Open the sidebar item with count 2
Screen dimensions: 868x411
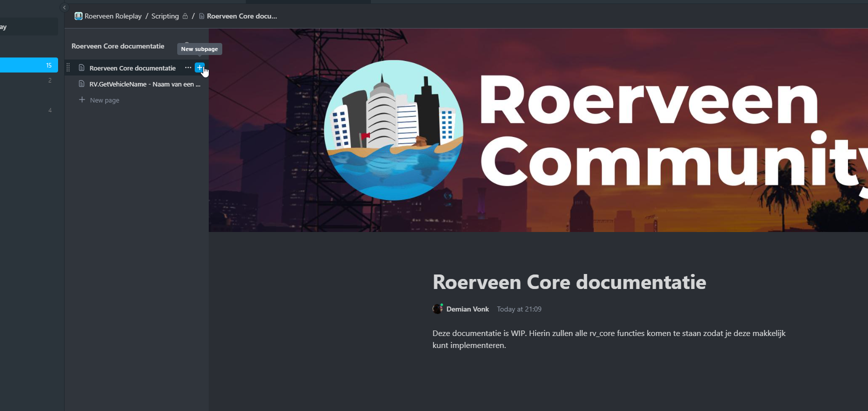[29, 80]
